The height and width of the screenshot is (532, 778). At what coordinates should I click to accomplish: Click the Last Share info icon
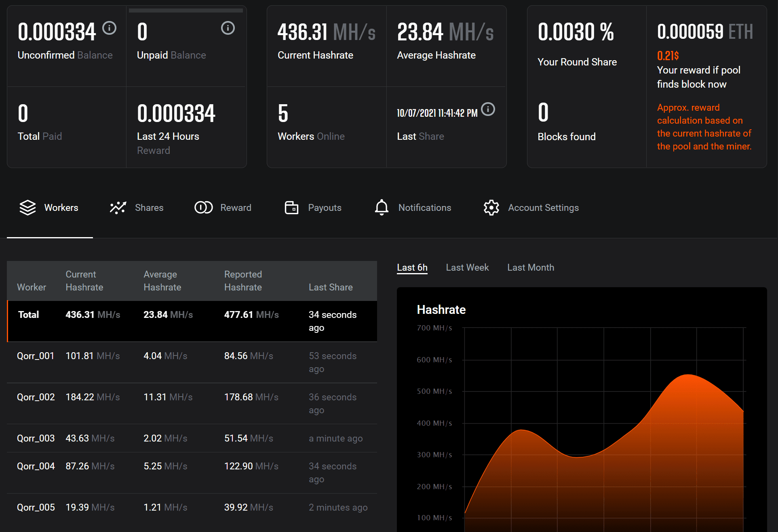[x=488, y=109]
